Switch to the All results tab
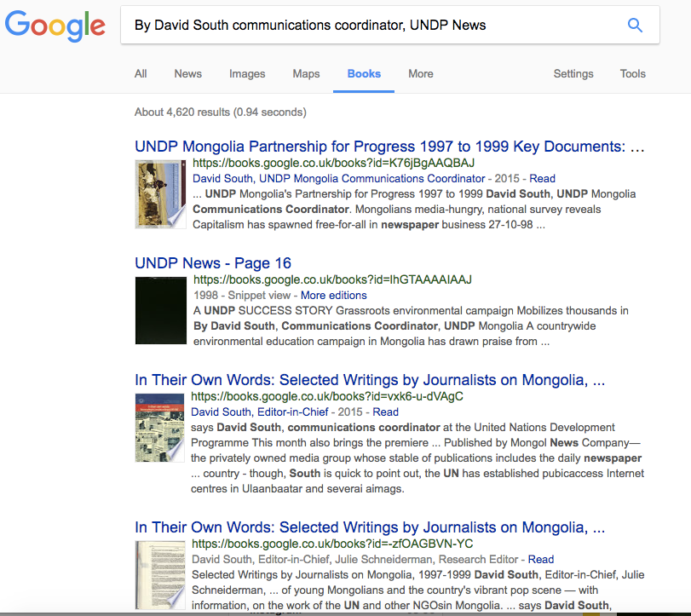Image resolution: width=691 pixels, height=616 pixels. (141, 74)
